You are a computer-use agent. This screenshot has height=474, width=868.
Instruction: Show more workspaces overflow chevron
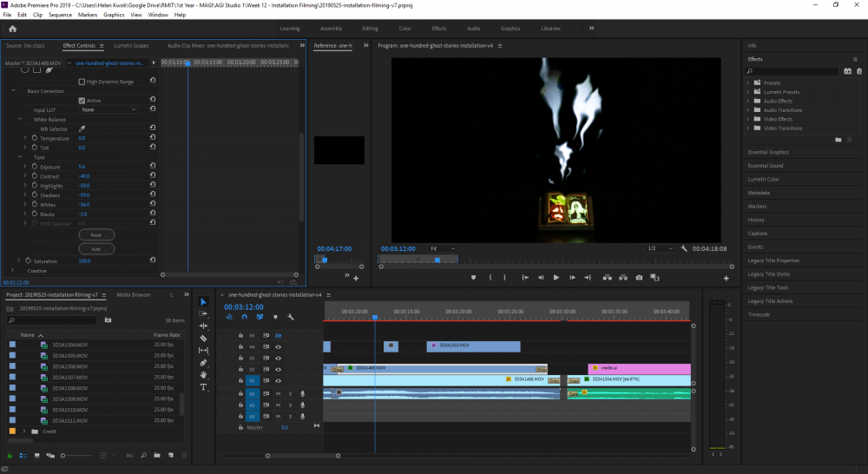[592, 29]
